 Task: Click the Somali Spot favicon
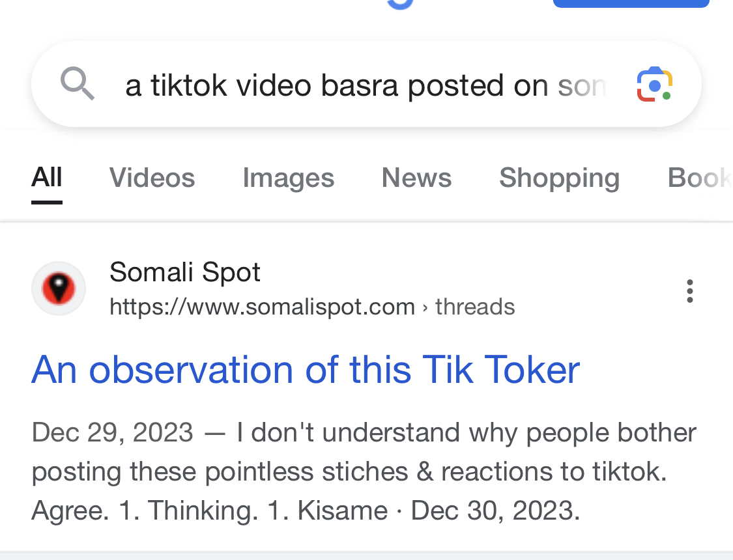coord(59,288)
